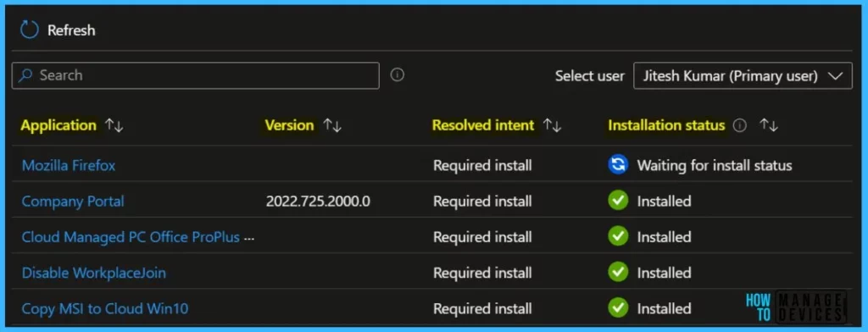868x332 pixels.
Task: Click Required install for Company Portal
Action: click(482, 202)
